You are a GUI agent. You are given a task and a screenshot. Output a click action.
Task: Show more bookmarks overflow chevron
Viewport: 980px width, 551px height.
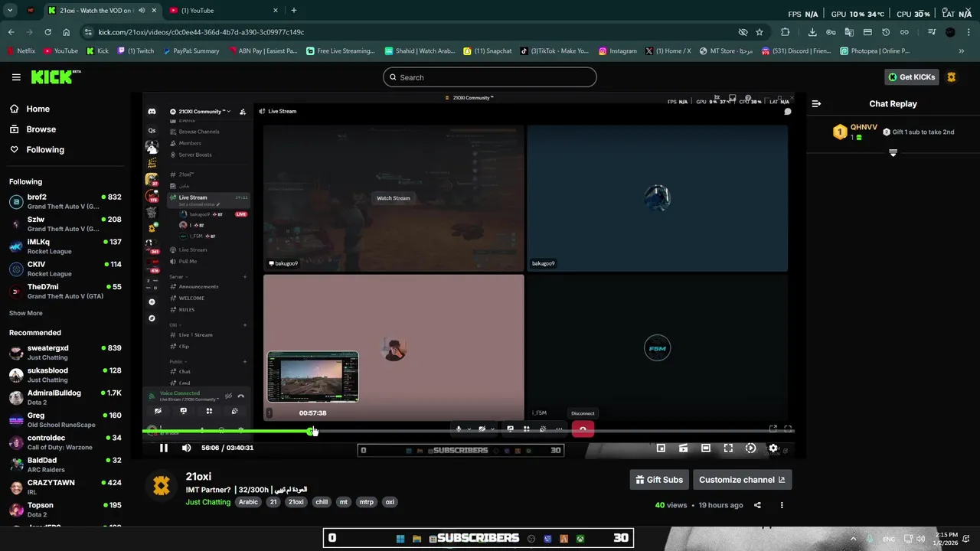click(x=962, y=51)
